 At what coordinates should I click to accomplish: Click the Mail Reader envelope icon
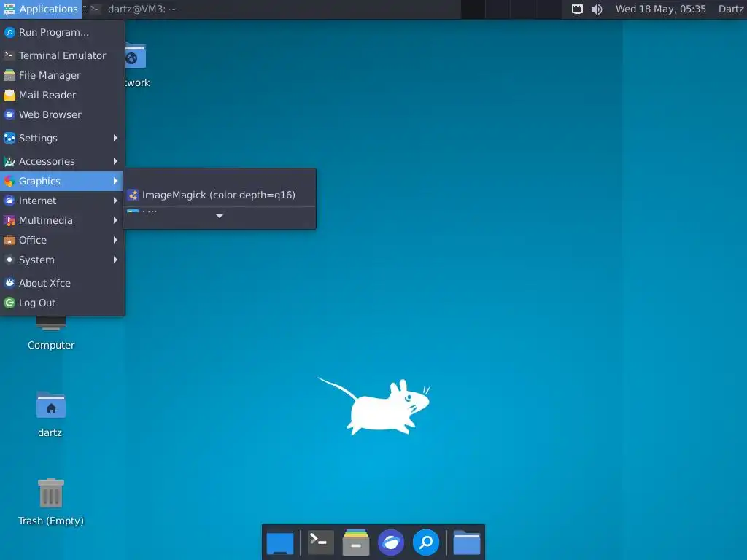coord(9,96)
